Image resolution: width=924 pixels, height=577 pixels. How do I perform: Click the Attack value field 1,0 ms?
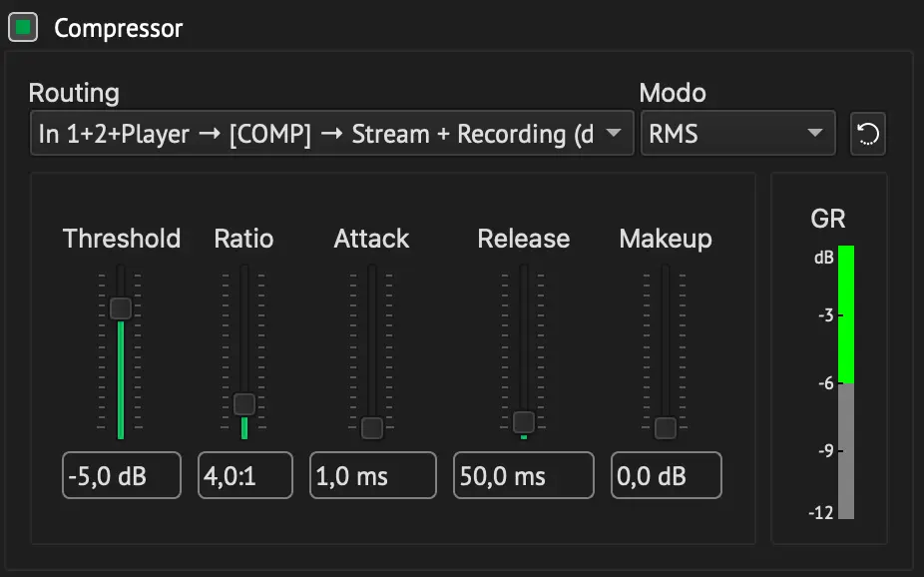[x=373, y=475]
